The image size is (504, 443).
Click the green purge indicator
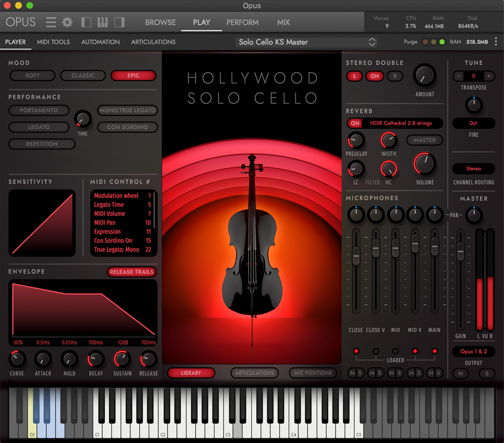[x=442, y=42]
